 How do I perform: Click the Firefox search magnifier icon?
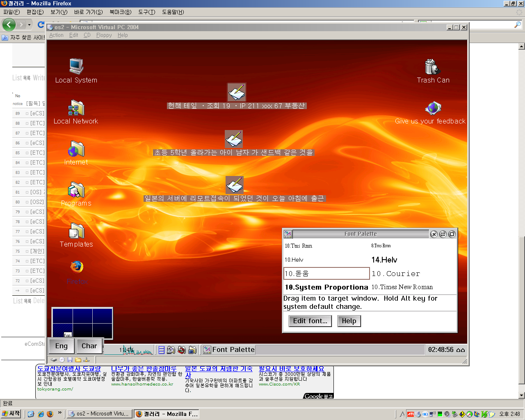click(517, 25)
